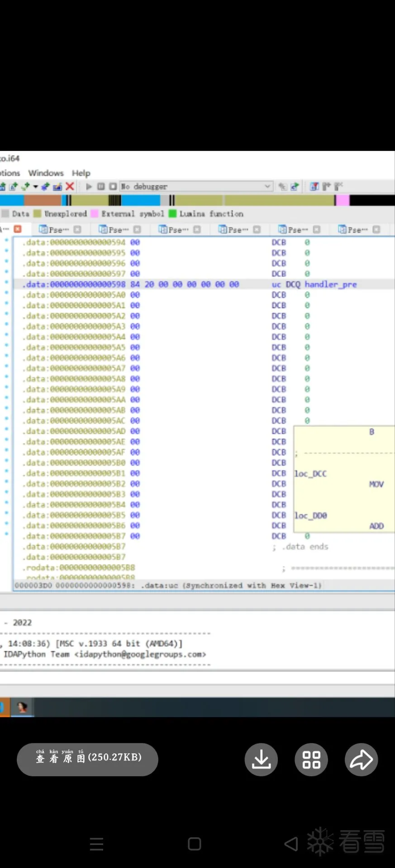The height and width of the screenshot is (868, 395).
Task: Click the Unexplored legend swatch
Action: click(x=38, y=213)
